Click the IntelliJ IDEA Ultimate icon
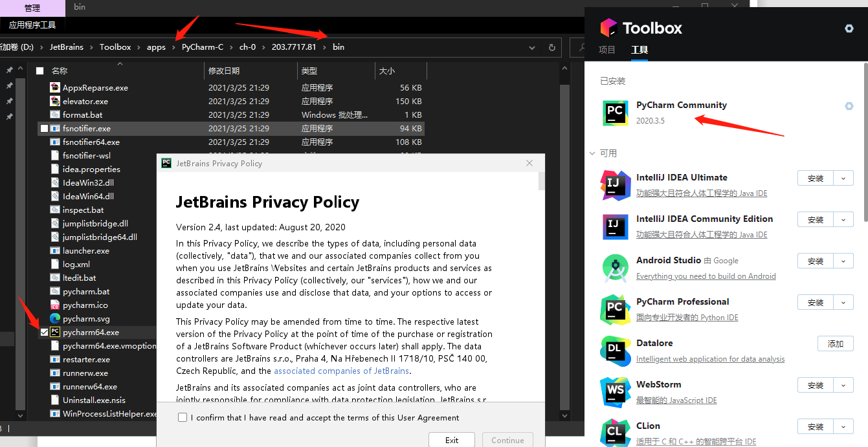This screenshot has width=868, height=447. [615, 185]
